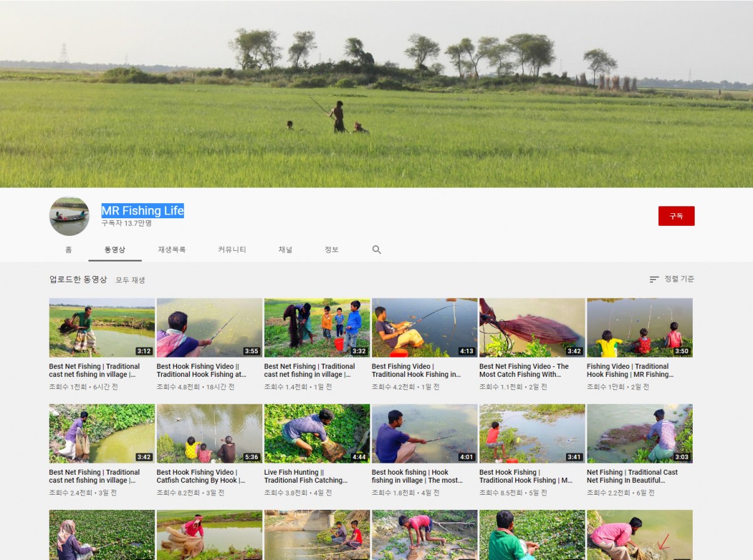Click the channel search magnifier icon
753x560 pixels.
376,250
